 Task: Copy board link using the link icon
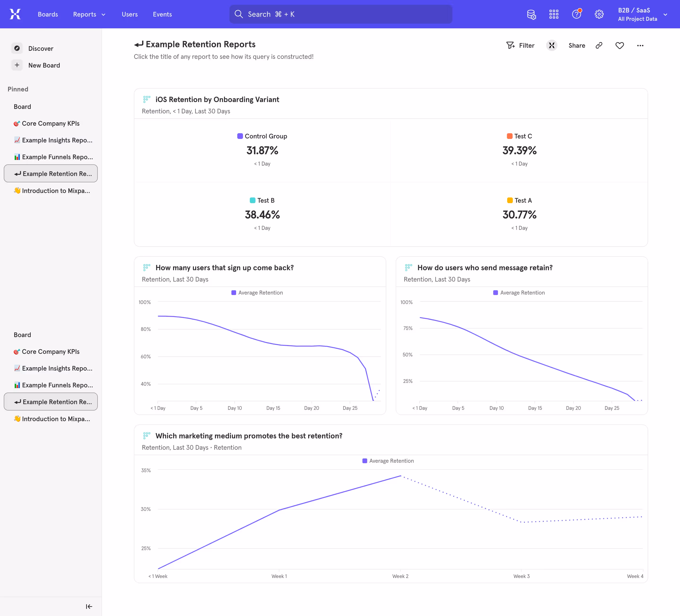[x=599, y=45]
